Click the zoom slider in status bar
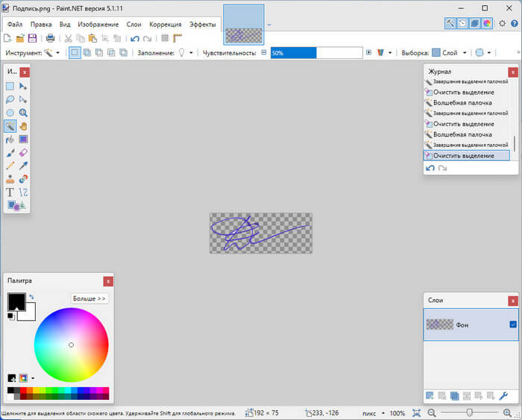Viewport: 522px width, 420px height. point(469,413)
